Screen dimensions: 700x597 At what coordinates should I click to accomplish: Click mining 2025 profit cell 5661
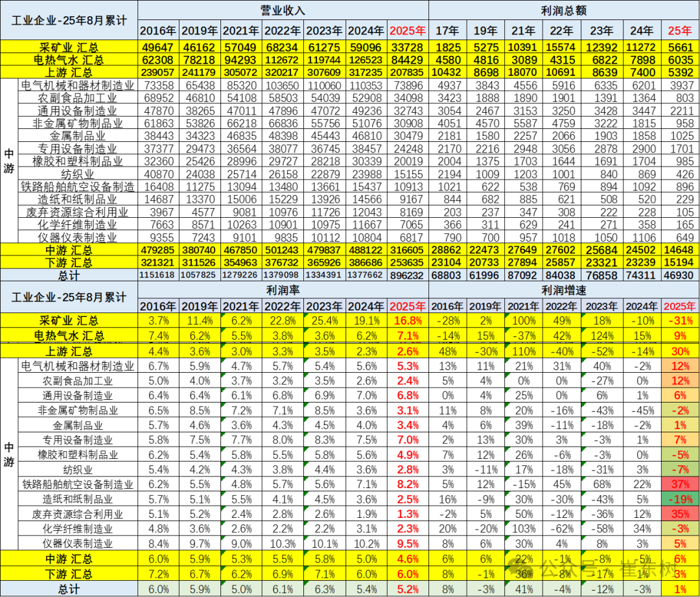point(680,47)
